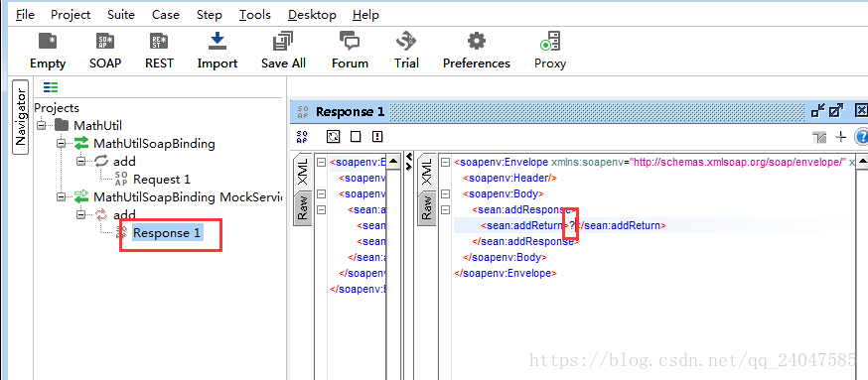Click the red mock add operation icon
Screen dimensions: 868x380
pos(101,214)
